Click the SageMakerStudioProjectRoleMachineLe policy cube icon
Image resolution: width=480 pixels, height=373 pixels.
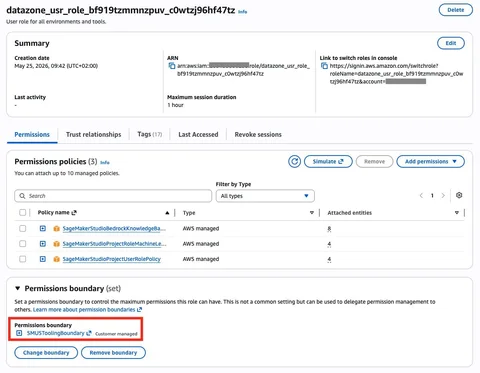pyautogui.click(x=56, y=244)
